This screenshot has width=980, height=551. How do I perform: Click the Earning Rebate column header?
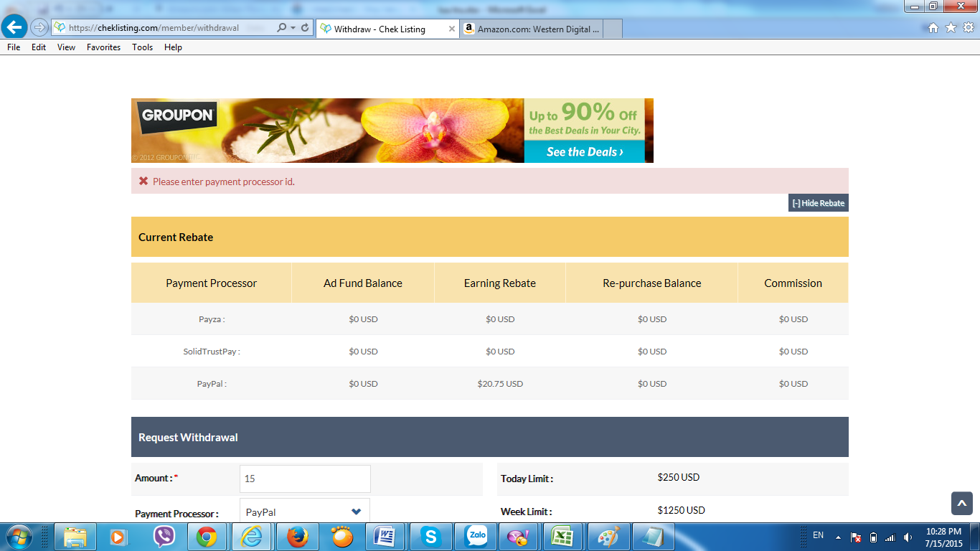(500, 283)
